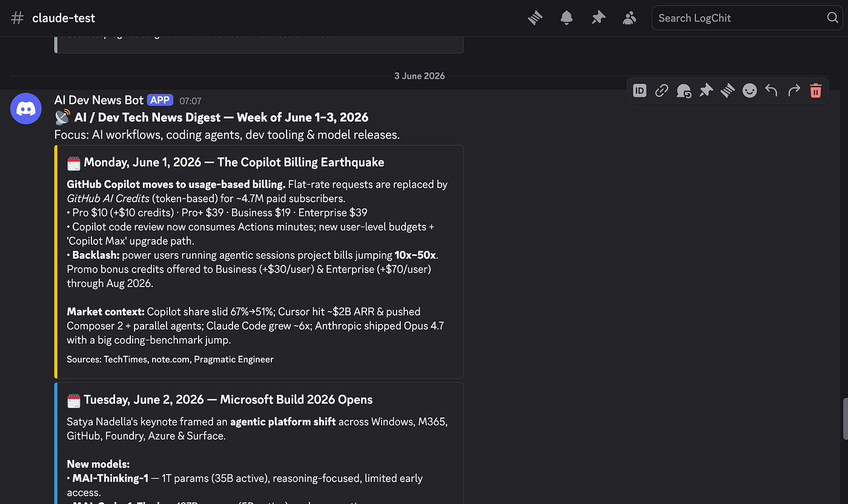Screen dimensions: 848x504
Task: Delete the message with trash icon
Action: coord(816,91)
